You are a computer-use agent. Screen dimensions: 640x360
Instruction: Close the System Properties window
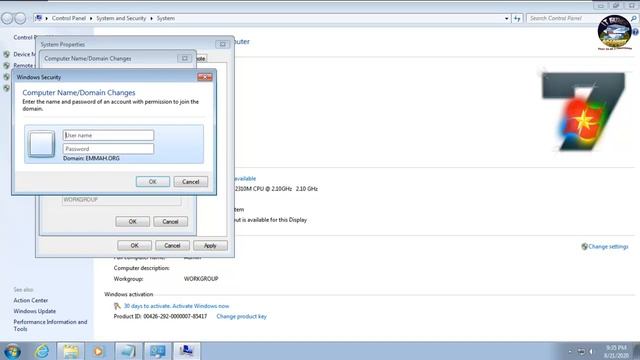coord(222,44)
